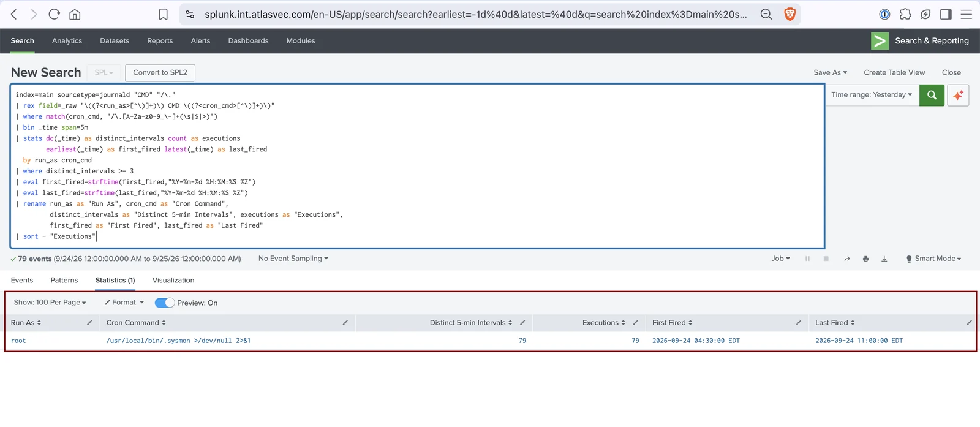Screen dimensions: 980x427
Task: Edit the Executions column pencil icon
Action: pyautogui.click(x=635, y=323)
